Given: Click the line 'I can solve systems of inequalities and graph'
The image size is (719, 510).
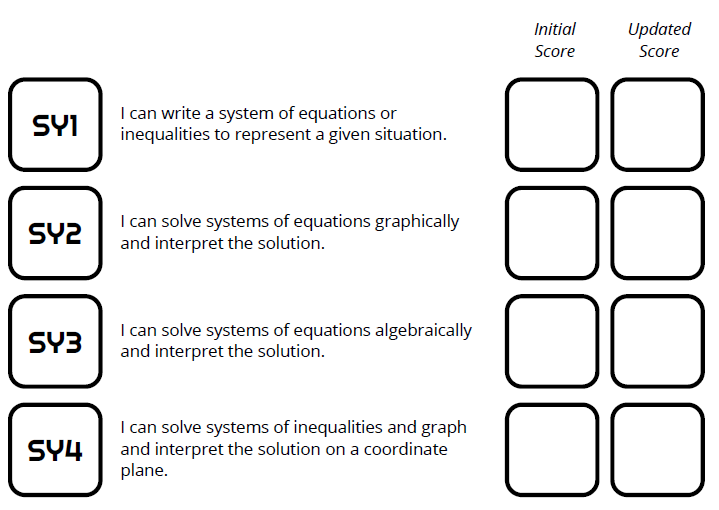Looking at the screenshot, I should pyautogui.click(x=293, y=428).
